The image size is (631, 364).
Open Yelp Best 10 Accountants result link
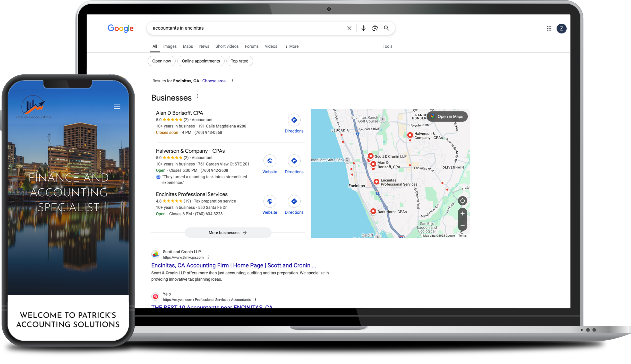(212, 306)
